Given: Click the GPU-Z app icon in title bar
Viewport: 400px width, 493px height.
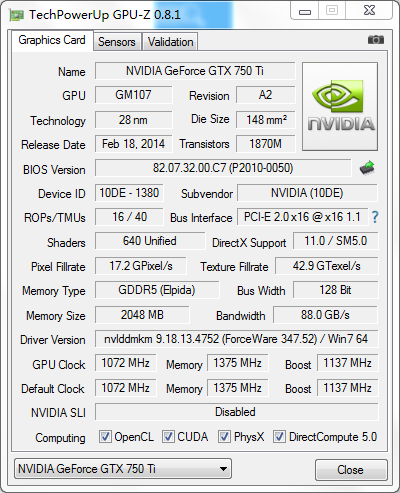Looking at the screenshot, I should coord(17,15).
